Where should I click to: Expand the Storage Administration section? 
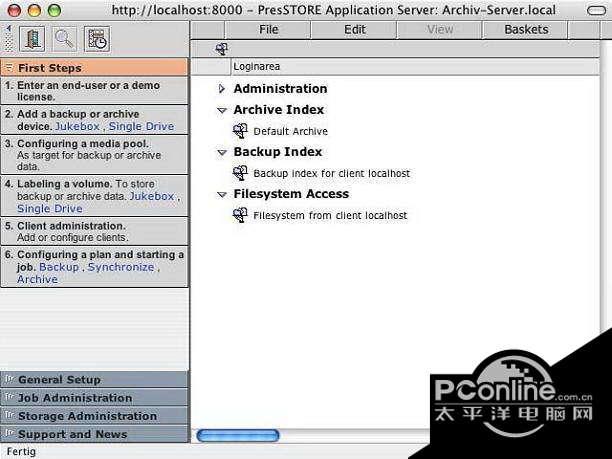tap(94, 416)
